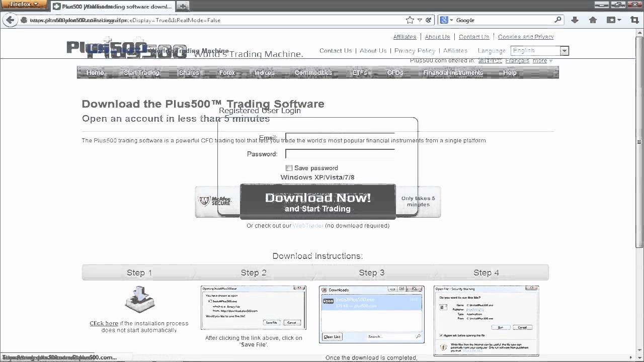Go back with the browser back arrow
The width and height of the screenshot is (644, 362).
coord(10,20)
